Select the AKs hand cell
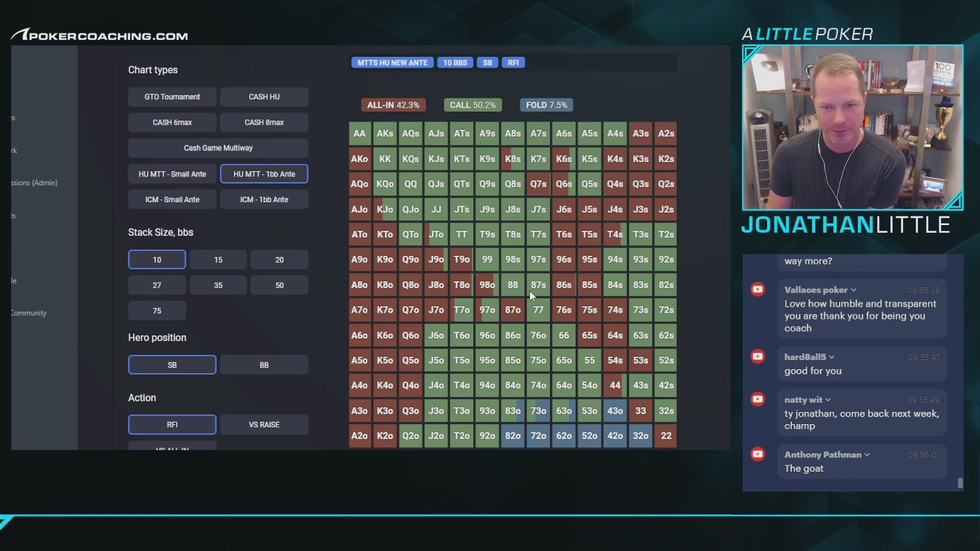 (385, 133)
